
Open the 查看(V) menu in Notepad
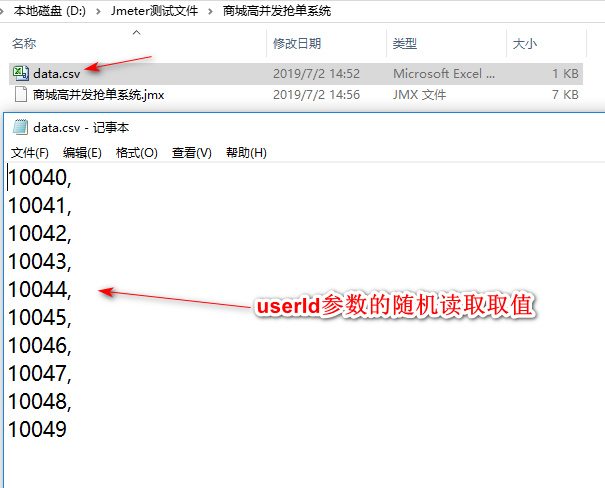click(192, 153)
